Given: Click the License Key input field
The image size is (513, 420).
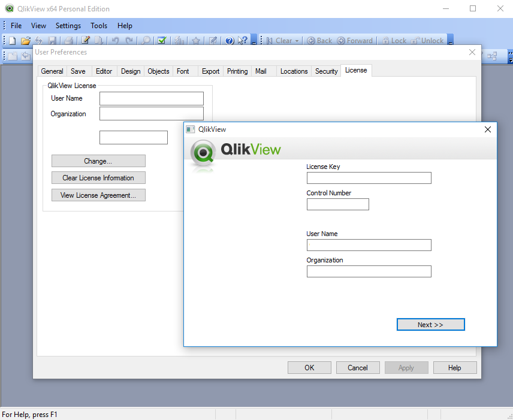Looking at the screenshot, I should pyautogui.click(x=369, y=178).
